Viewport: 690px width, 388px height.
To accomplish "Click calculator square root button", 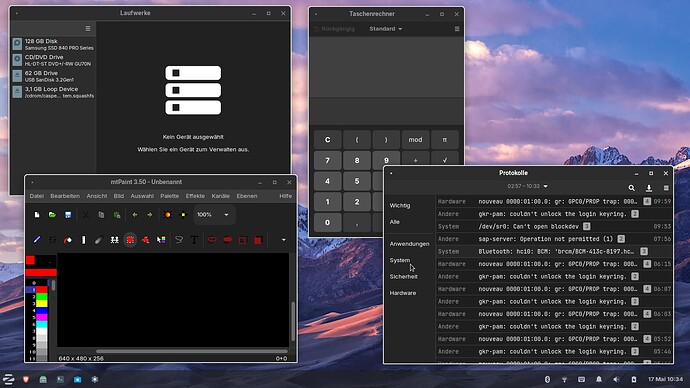I will (x=444, y=159).
